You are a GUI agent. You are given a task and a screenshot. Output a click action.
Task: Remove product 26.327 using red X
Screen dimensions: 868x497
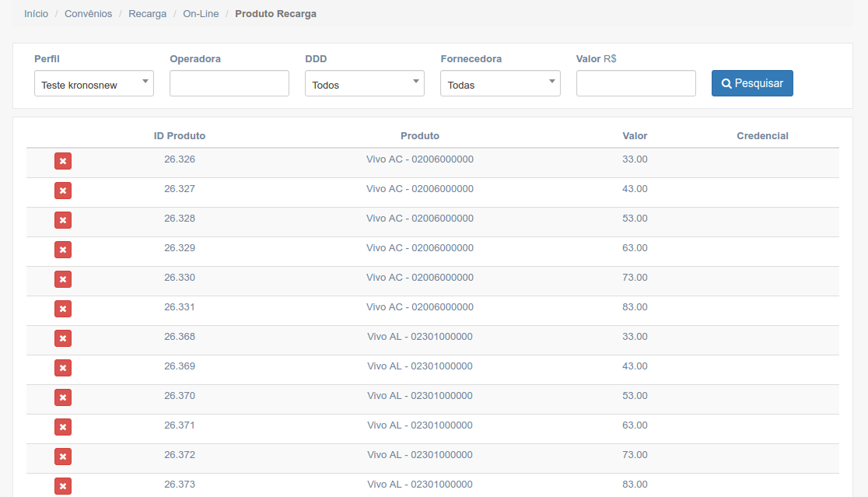pyautogui.click(x=63, y=191)
